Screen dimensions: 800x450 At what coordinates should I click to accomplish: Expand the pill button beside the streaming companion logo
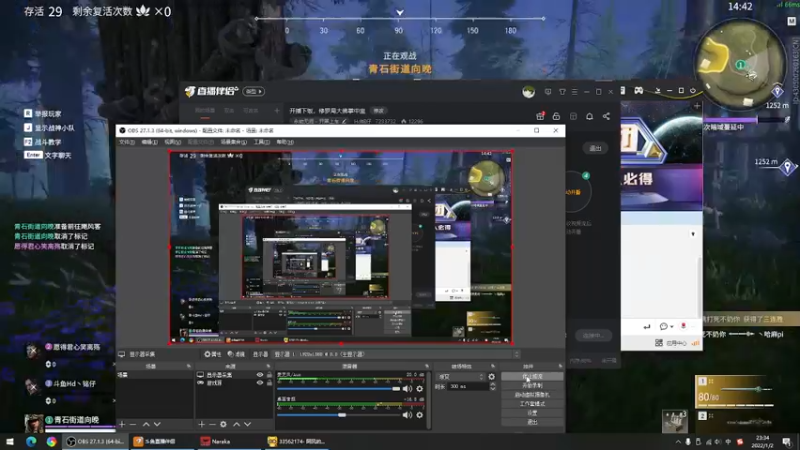[x=254, y=91]
